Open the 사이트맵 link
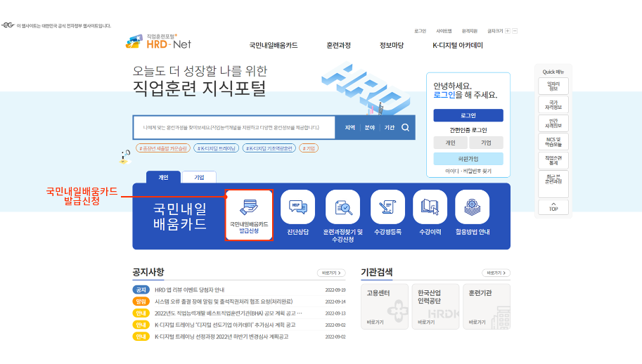This screenshot has height=364, width=642. tap(444, 31)
